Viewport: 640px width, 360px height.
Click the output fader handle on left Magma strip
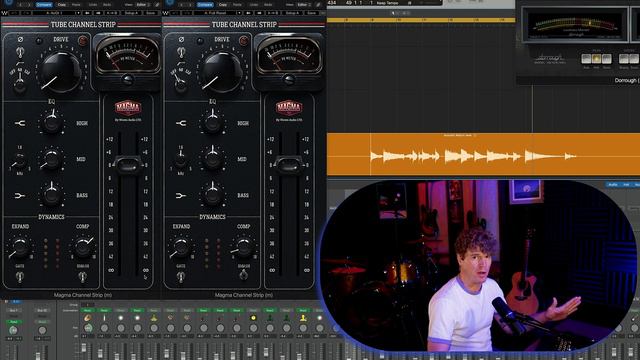128,164
